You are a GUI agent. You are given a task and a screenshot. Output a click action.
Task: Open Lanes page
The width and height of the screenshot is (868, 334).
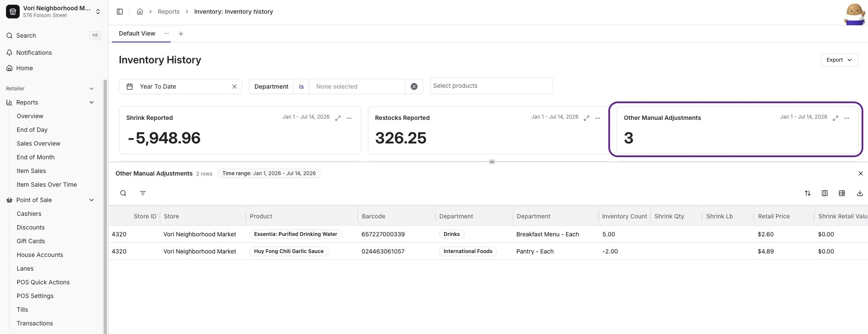25,268
